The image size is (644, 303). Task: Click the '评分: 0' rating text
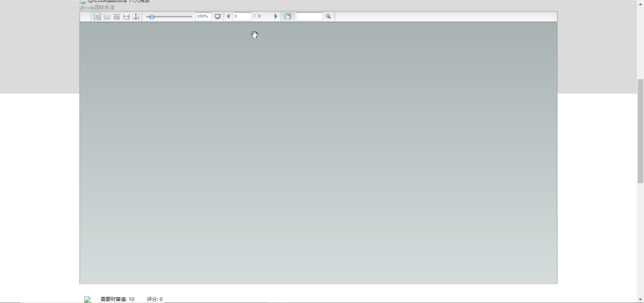tap(155, 299)
